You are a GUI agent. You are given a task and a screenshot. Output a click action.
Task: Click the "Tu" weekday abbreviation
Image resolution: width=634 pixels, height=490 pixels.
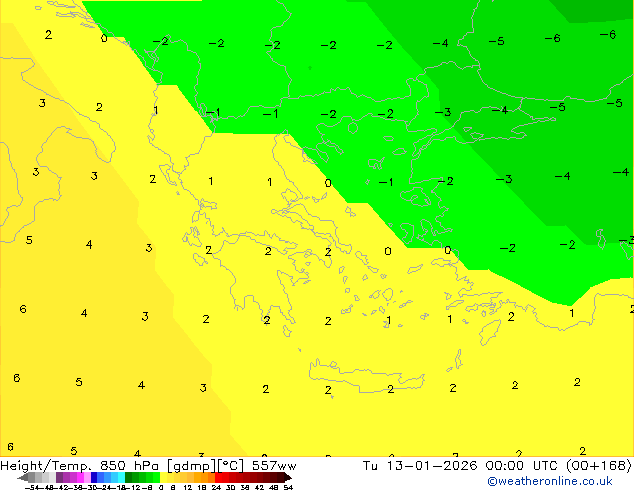(x=370, y=466)
